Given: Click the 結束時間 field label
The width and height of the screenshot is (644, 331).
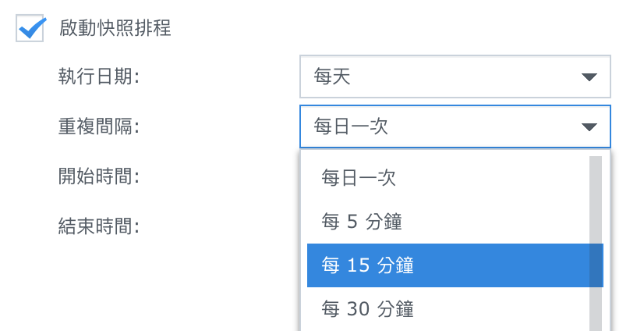Looking at the screenshot, I should click(x=98, y=226).
